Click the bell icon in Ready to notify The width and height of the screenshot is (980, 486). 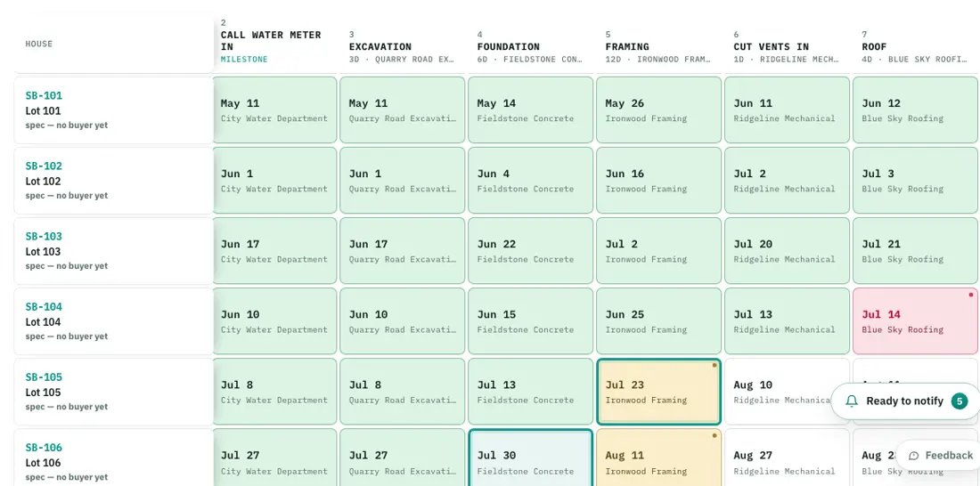[x=851, y=401]
